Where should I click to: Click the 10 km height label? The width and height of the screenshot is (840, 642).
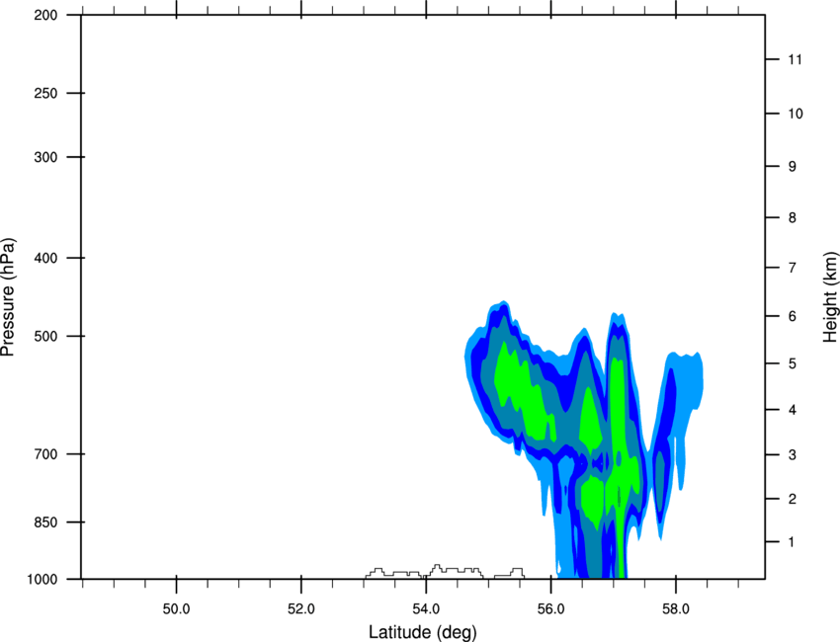tap(796, 114)
